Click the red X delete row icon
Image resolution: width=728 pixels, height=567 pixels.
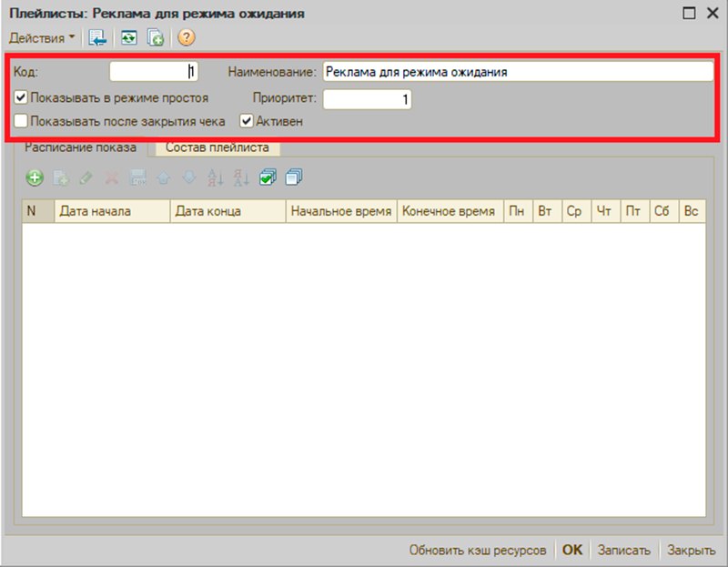pos(112,177)
